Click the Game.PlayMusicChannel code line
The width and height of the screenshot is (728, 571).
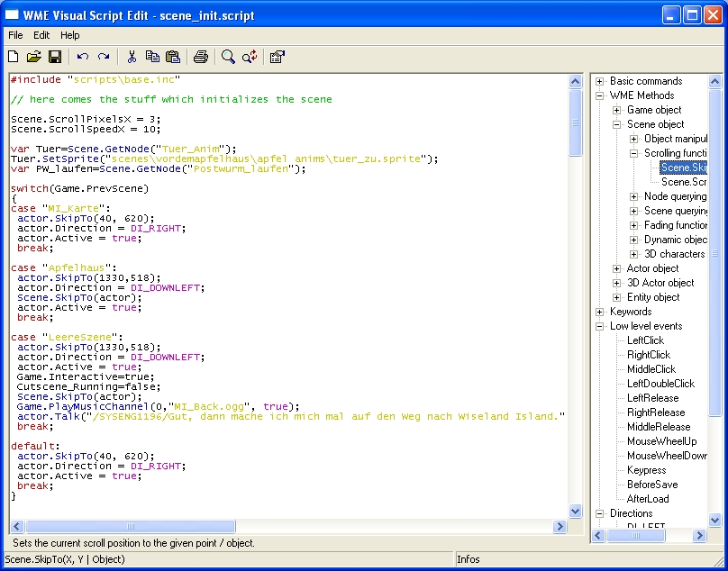pyautogui.click(x=158, y=407)
